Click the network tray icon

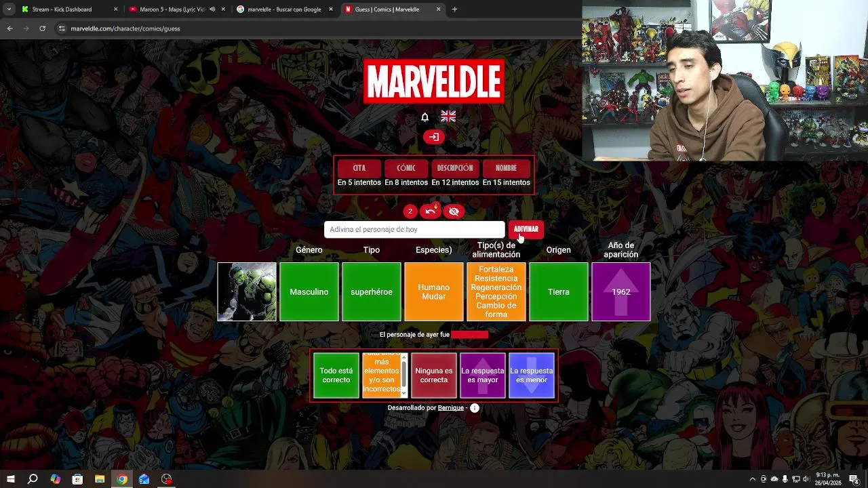tap(795, 479)
